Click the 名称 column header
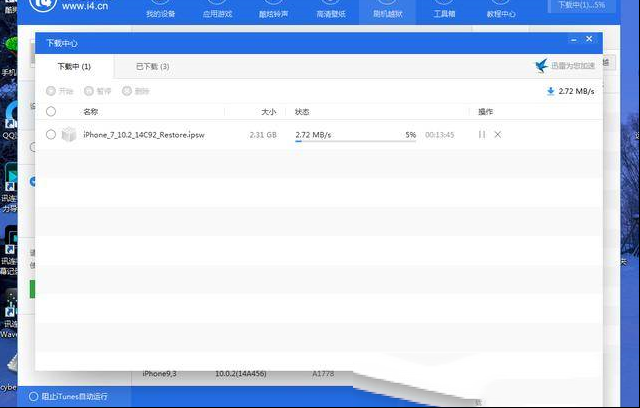640x408 pixels. tap(91, 111)
